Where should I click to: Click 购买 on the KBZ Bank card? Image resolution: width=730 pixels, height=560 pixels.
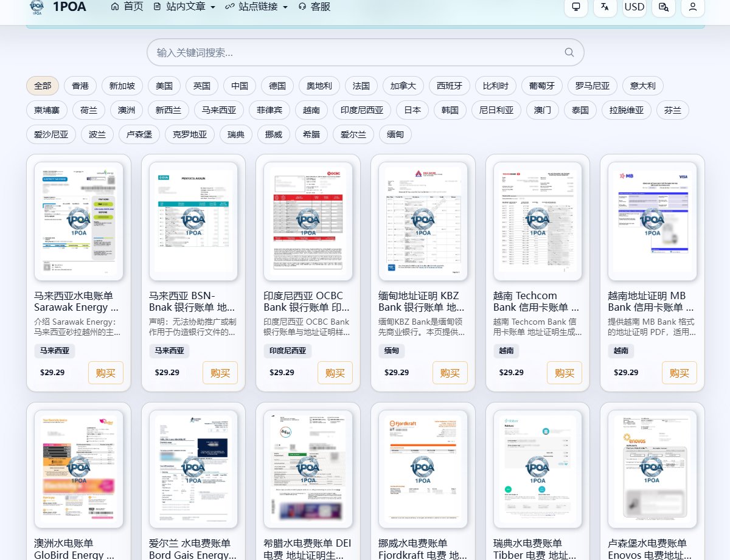pos(450,373)
